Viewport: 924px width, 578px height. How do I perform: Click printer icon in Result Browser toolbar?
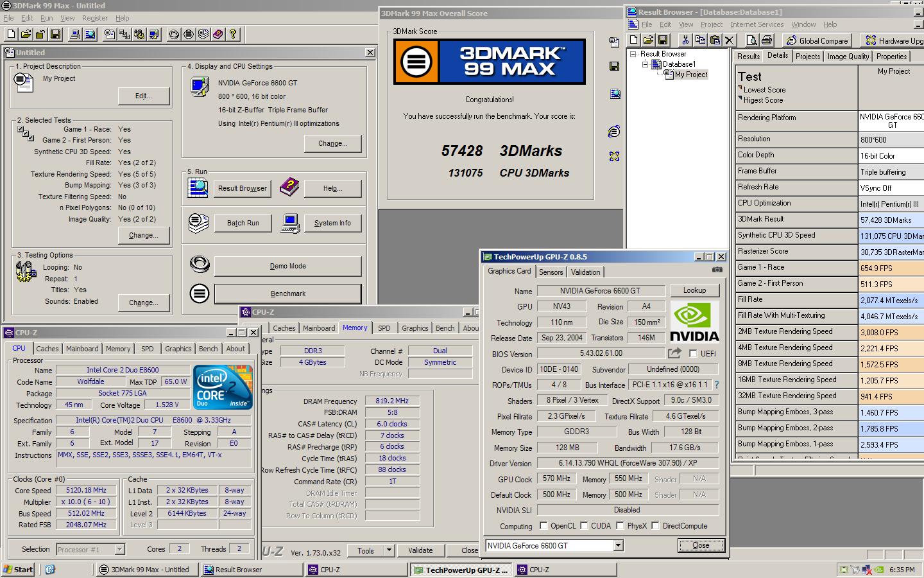[766, 40]
